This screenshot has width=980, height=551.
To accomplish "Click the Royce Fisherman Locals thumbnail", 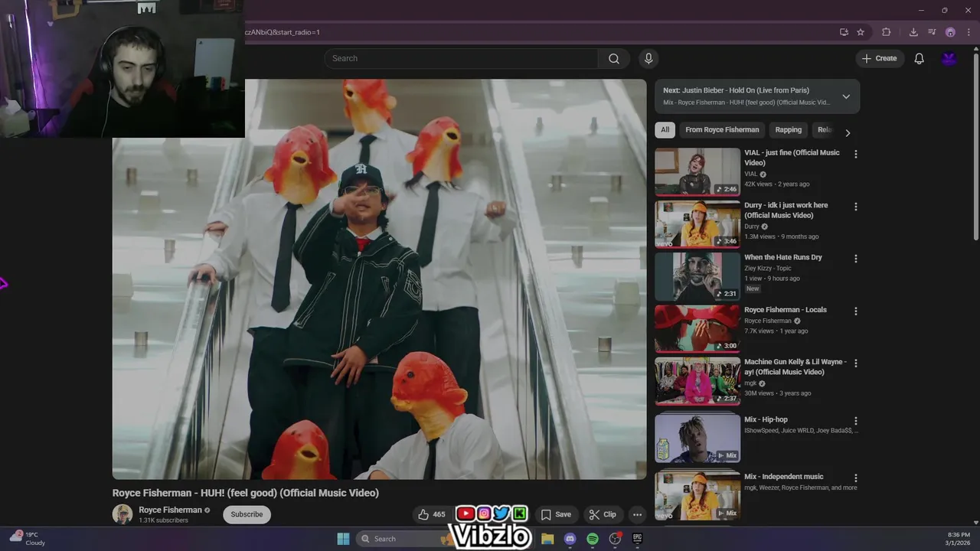I will 697,330.
